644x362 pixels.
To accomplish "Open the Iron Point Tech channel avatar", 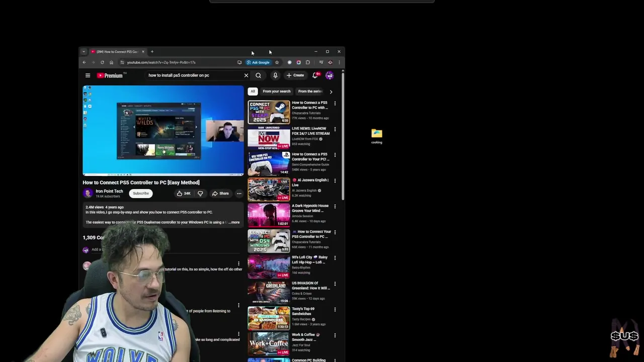I will (88, 193).
